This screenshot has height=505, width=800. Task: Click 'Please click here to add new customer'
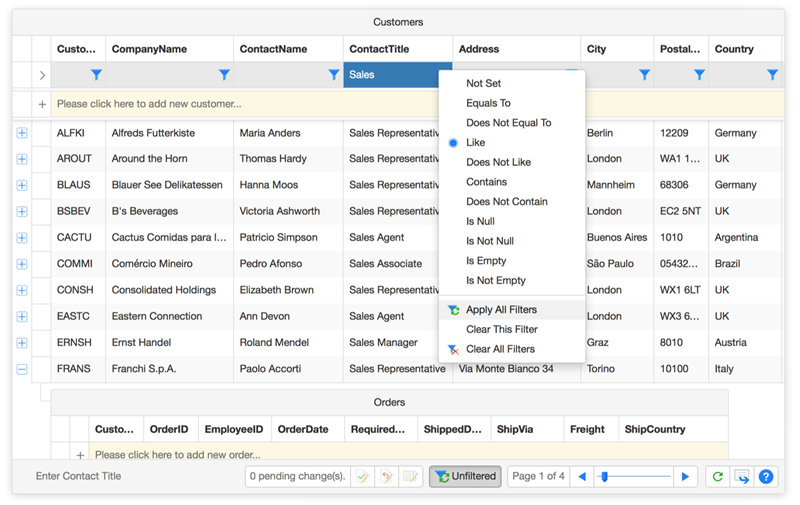[x=149, y=104]
